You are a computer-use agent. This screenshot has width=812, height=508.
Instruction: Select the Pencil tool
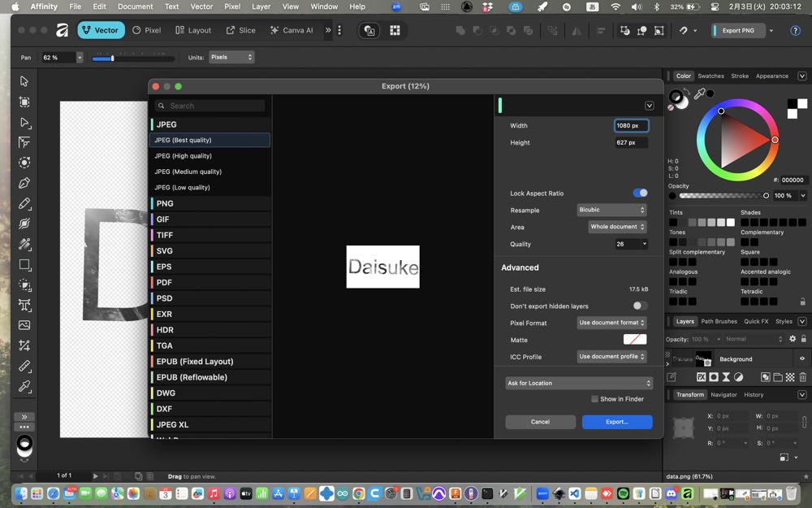click(24, 204)
